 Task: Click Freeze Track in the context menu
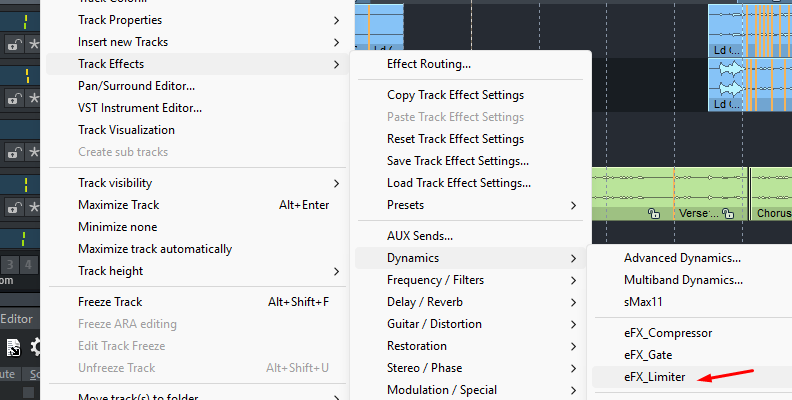click(110, 302)
